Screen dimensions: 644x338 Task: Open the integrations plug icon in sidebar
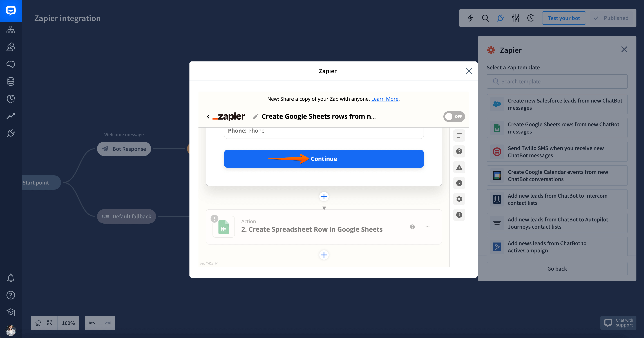[11, 133]
